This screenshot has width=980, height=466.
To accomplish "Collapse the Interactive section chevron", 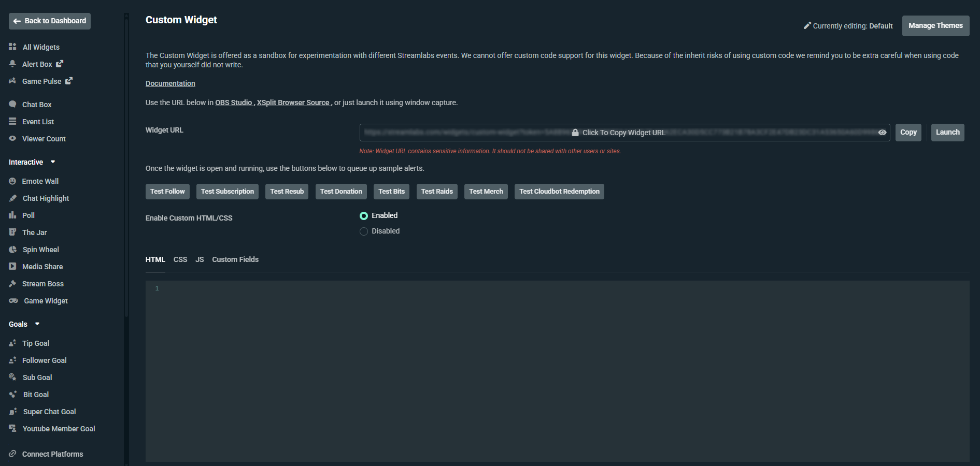I will coord(52,162).
